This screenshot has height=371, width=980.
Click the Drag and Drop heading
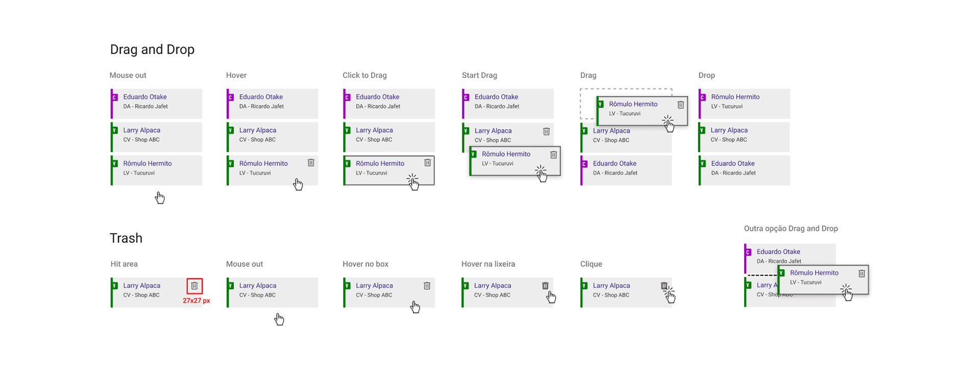[152, 50]
